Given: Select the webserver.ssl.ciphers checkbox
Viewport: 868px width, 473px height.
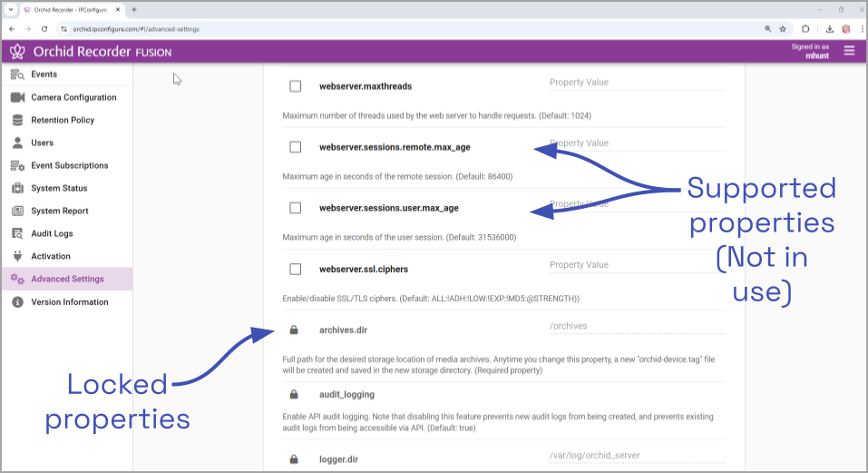Looking at the screenshot, I should pyautogui.click(x=296, y=269).
